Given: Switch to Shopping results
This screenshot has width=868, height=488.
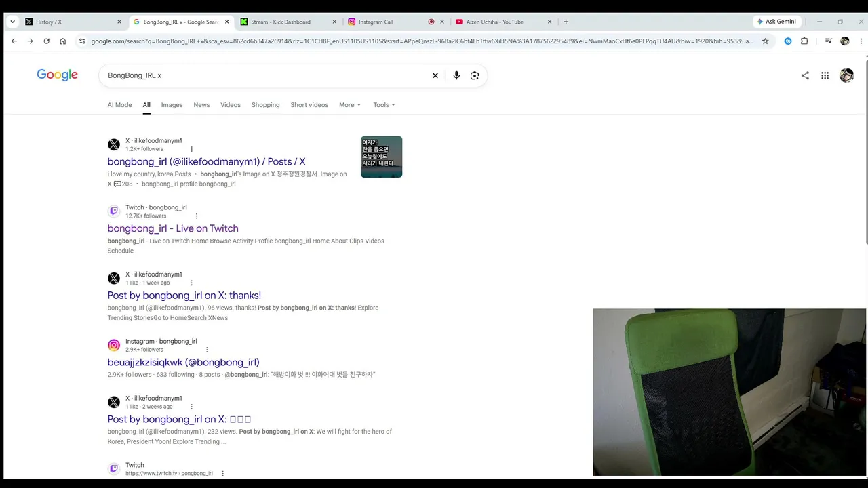Looking at the screenshot, I should [x=266, y=105].
